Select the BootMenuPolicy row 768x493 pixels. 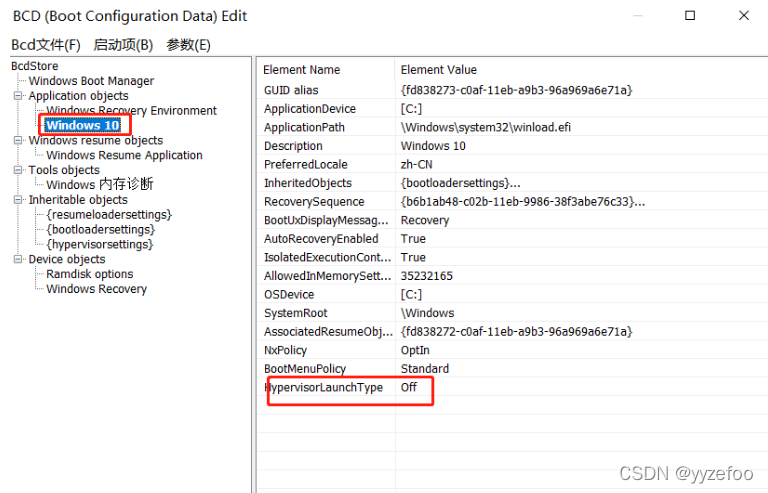513,369
